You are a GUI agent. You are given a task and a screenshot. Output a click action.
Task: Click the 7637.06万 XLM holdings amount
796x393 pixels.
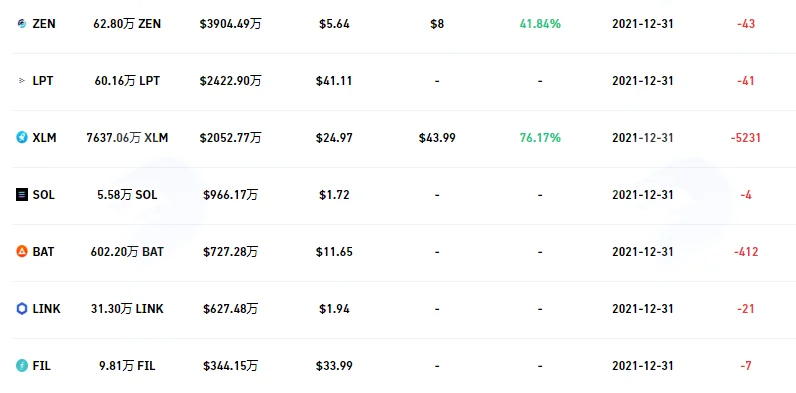[127, 138]
